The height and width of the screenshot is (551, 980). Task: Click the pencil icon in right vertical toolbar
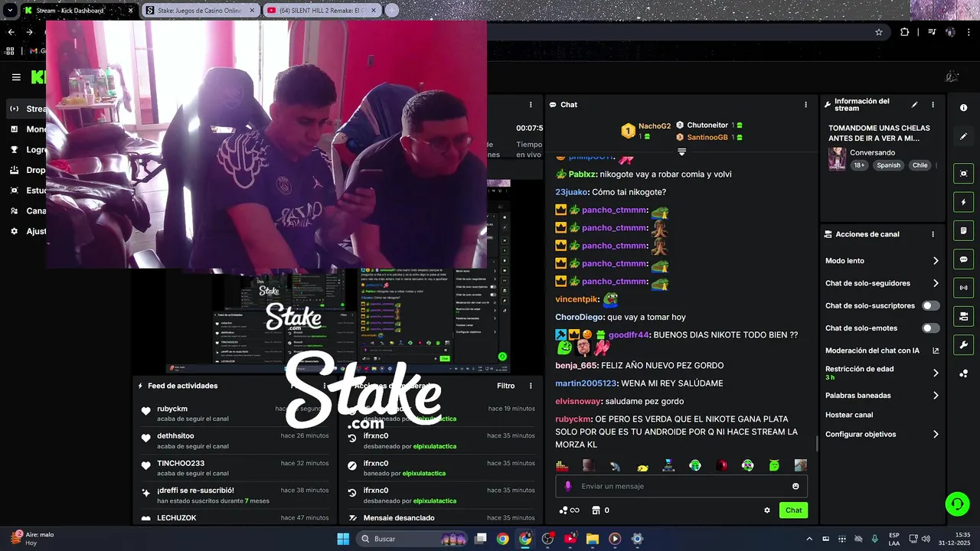click(x=963, y=136)
